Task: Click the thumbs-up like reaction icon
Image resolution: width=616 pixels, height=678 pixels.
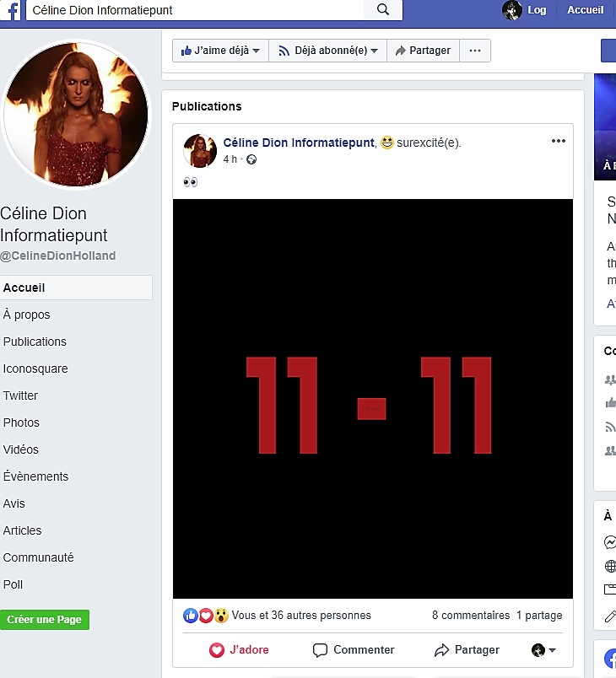Action: click(x=192, y=616)
